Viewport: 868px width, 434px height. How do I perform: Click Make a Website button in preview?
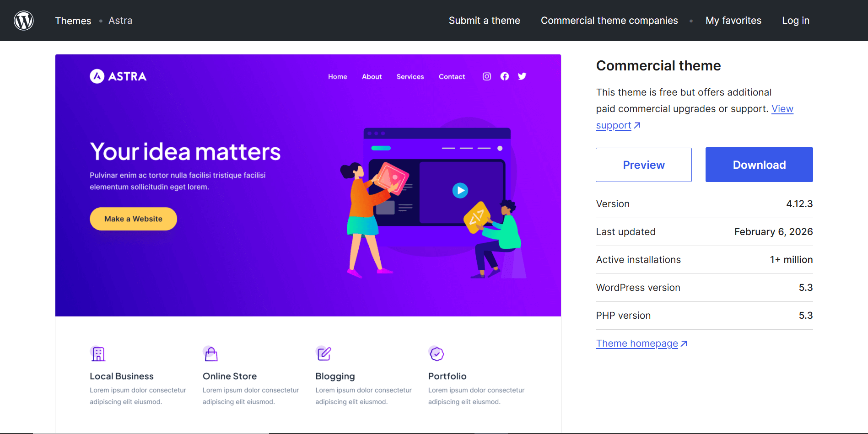[133, 219]
